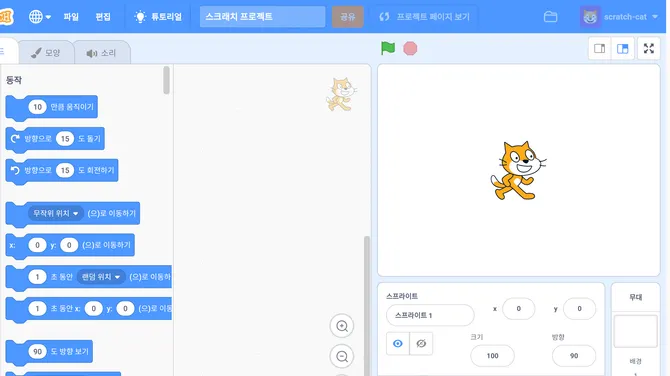
Task: Expand the scratch-cat account dropdown
Action: 655,17
